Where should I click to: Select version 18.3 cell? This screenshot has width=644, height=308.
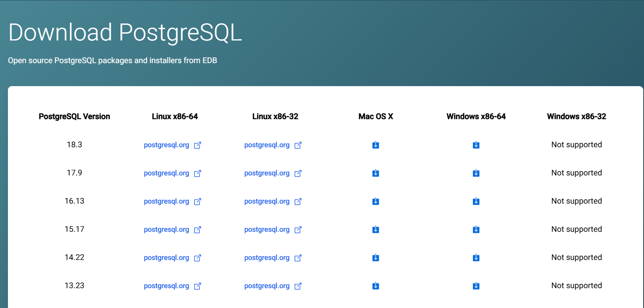click(x=74, y=144)
